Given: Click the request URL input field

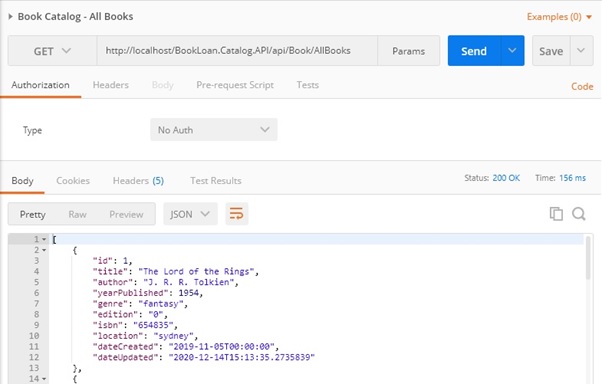Looking at the screenshot, I should click(x=237, y=51).
